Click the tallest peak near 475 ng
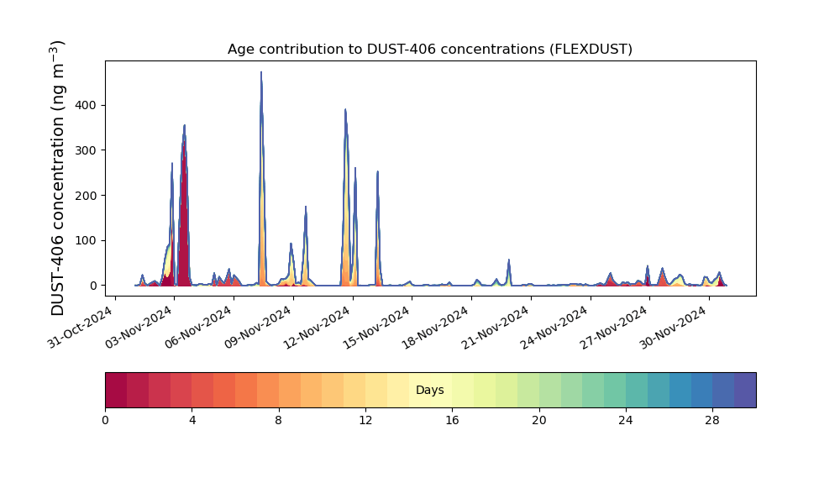840x504 pixels. pyautogui.click(x=261, y=176)
